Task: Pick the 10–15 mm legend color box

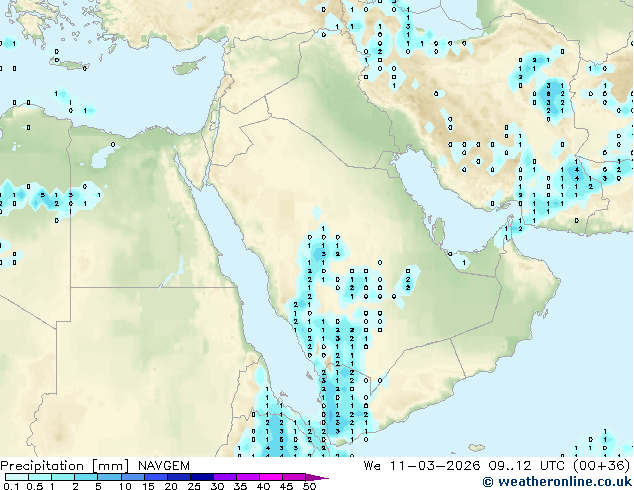Action: [x=132, y=477]
